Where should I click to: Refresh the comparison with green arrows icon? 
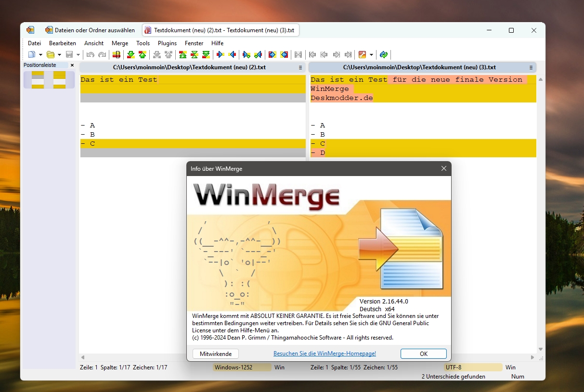coord(384,55)
